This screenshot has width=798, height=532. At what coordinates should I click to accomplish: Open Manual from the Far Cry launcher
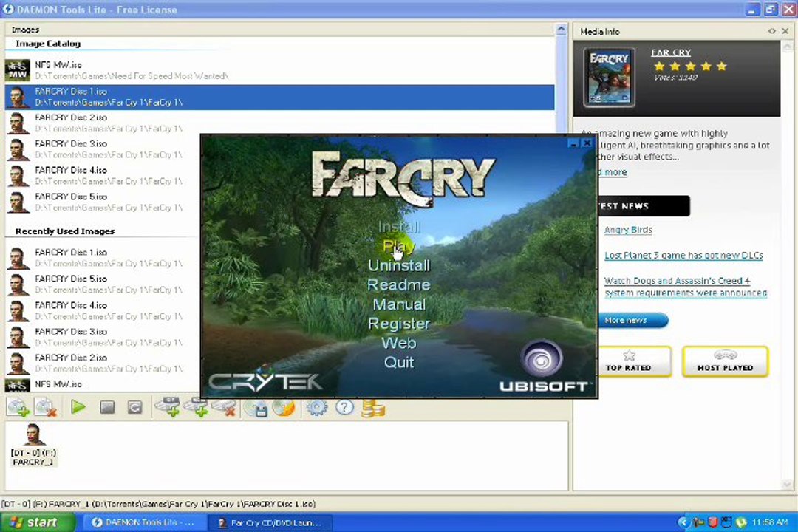(x=399, y=304)
